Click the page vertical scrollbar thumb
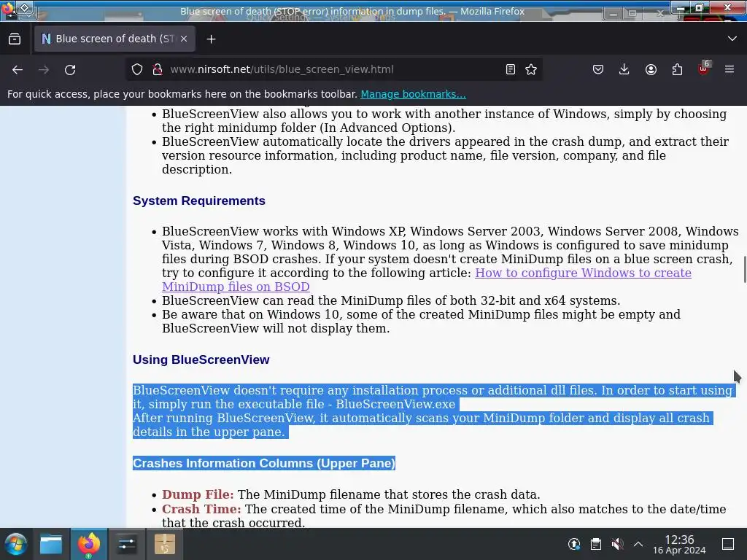 tap(745, 270)
